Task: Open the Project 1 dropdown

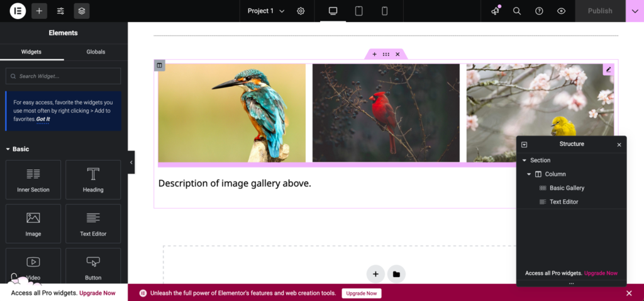Action: pos(266,11)
